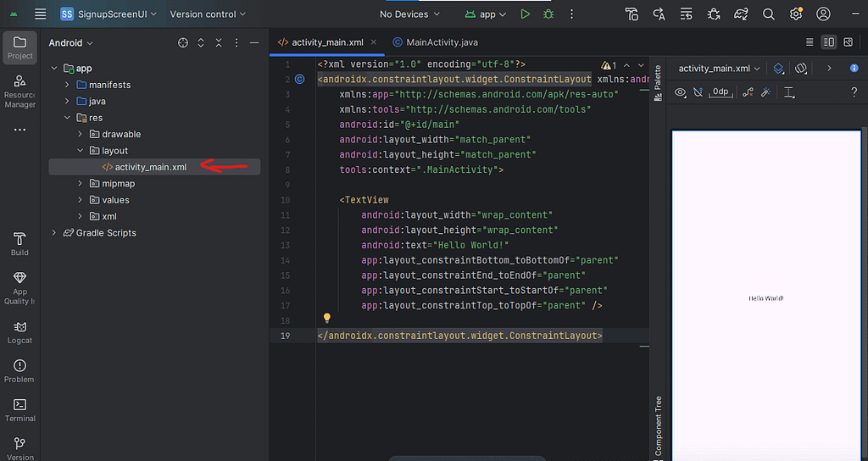Select activity_main.xml in project tree
The image size is (868, 461).
(154, 167)
